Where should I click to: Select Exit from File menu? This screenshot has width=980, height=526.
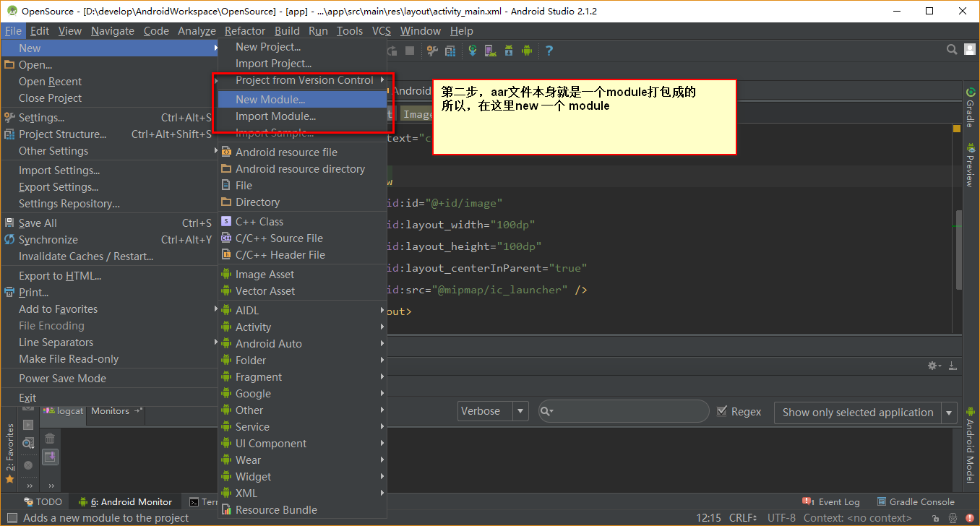pyautogui.click(x=108, y=398)
